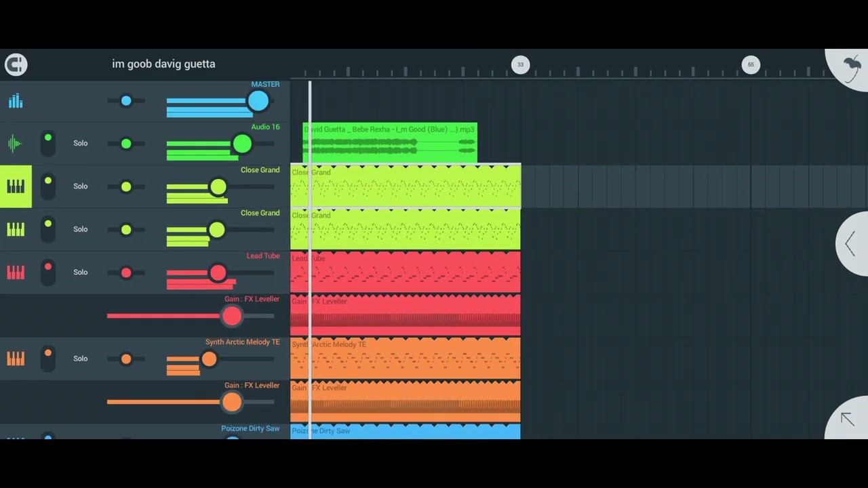This screenshot has width=868, height=488.
Task: Select the Lead Tube red piano icon
Action: (x=16, y=272)
